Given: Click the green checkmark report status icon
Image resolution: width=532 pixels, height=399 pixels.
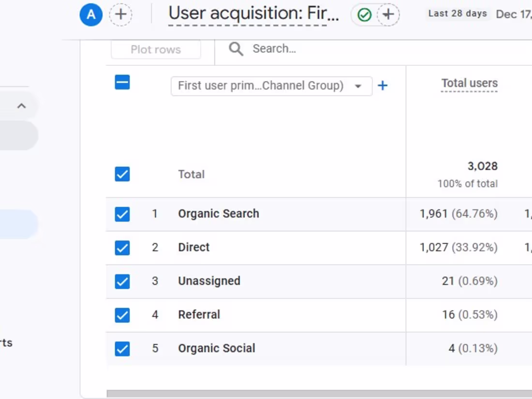Looking at the screenshot, I should pos(364,15).
